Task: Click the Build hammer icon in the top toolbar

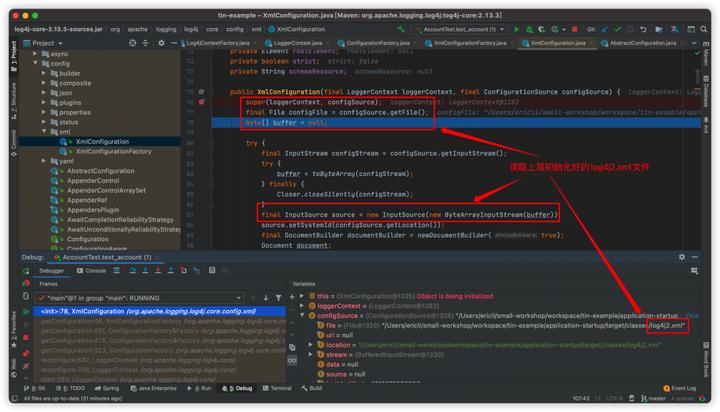Action: [401, 29]
